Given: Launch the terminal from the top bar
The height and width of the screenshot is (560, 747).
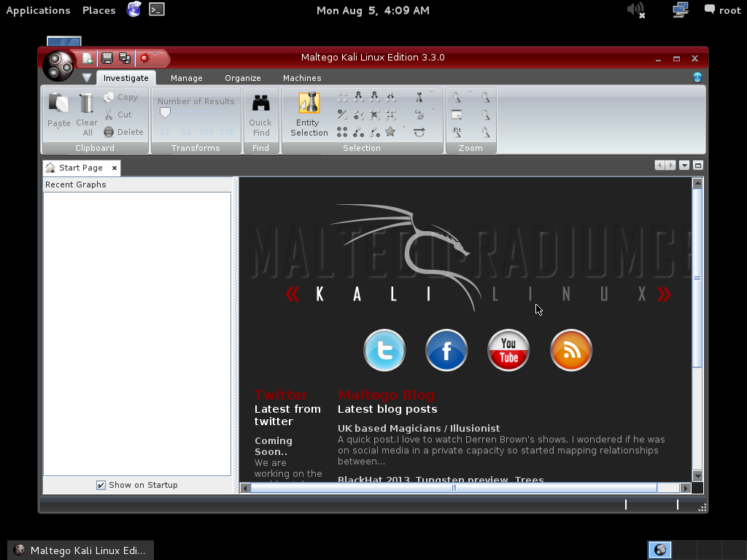Looking at the screenshot, I should click(157, 9).
